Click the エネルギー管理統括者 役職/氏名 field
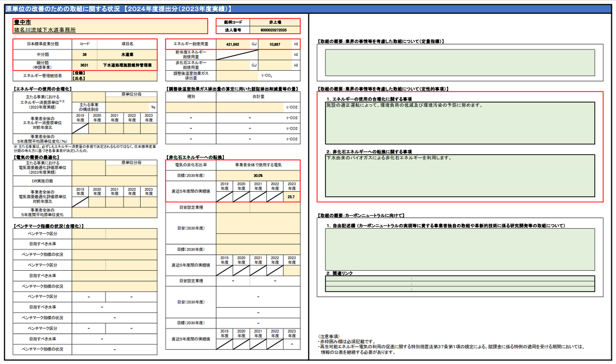616x364 pixels. (x=114, y=76)
